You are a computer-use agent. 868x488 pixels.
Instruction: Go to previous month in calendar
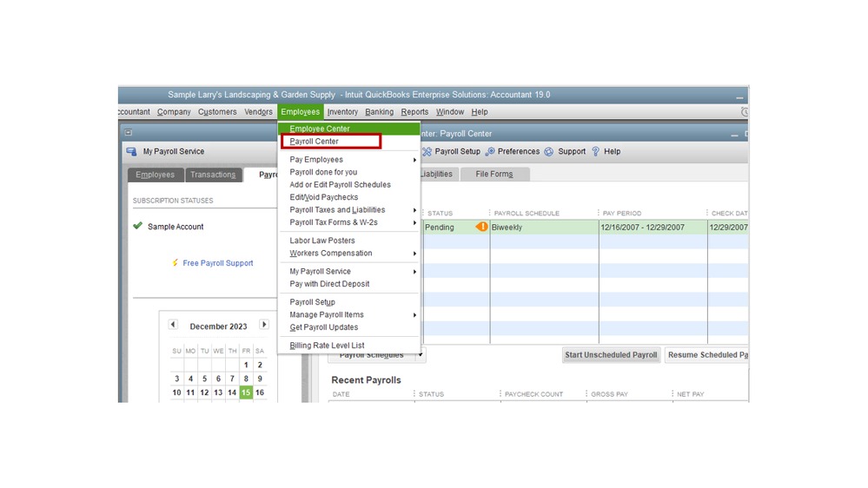tap(173, 325)
